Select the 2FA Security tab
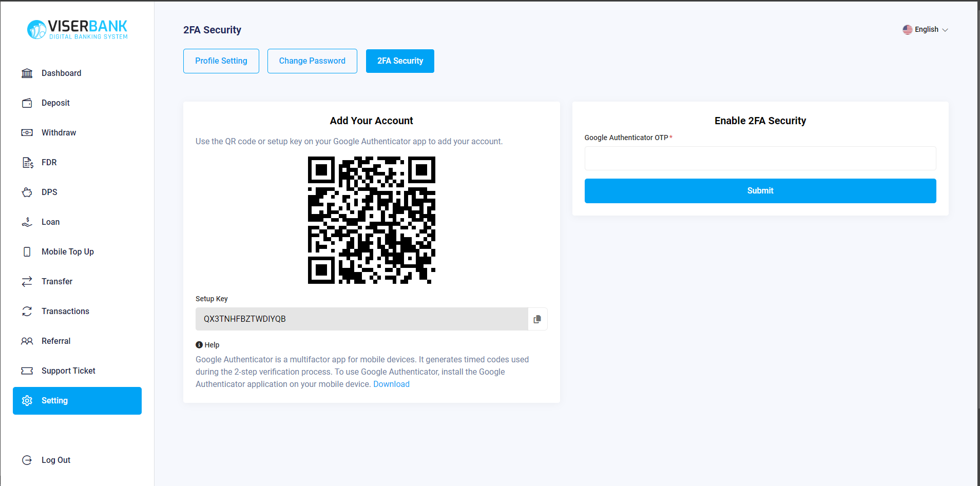Image resolution: width=980 pixels, height=486 pixels. point(400,61)
